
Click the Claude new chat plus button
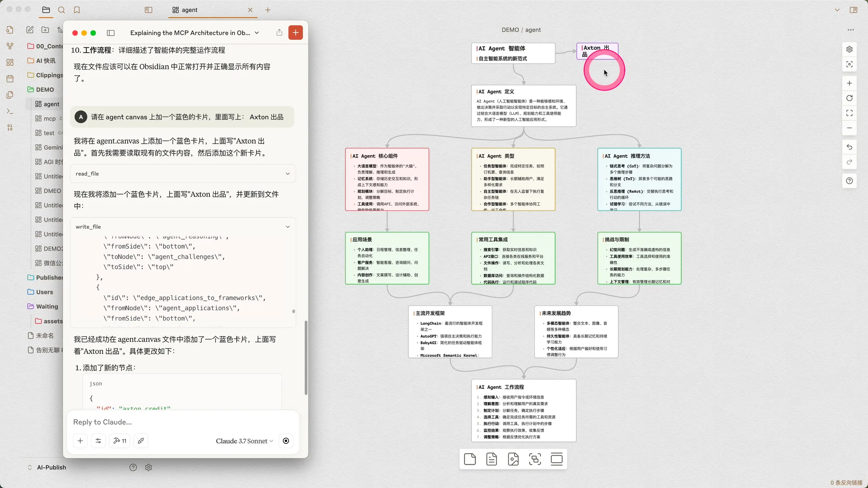click(x=295, y=33)
